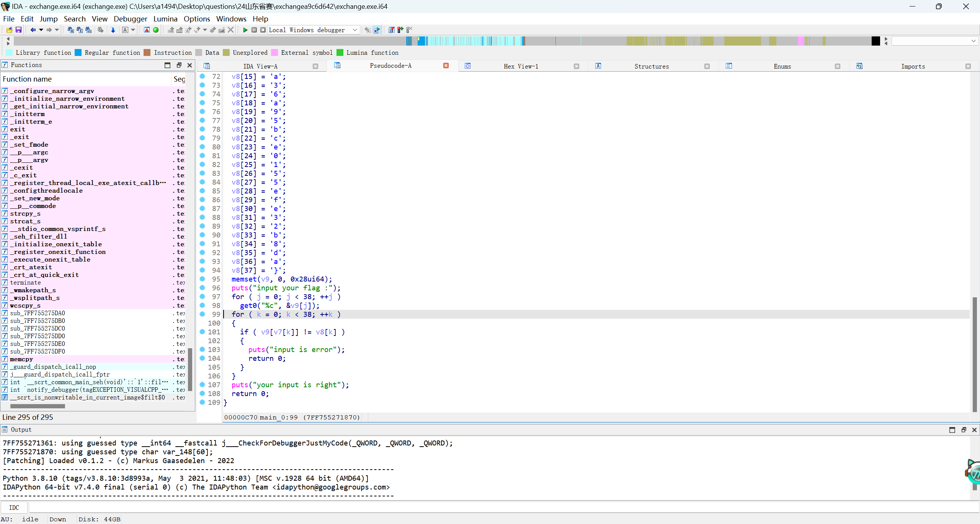Click the External symbol pink legend swatch
The image size is (980, 524).
[x=274, y=52]
